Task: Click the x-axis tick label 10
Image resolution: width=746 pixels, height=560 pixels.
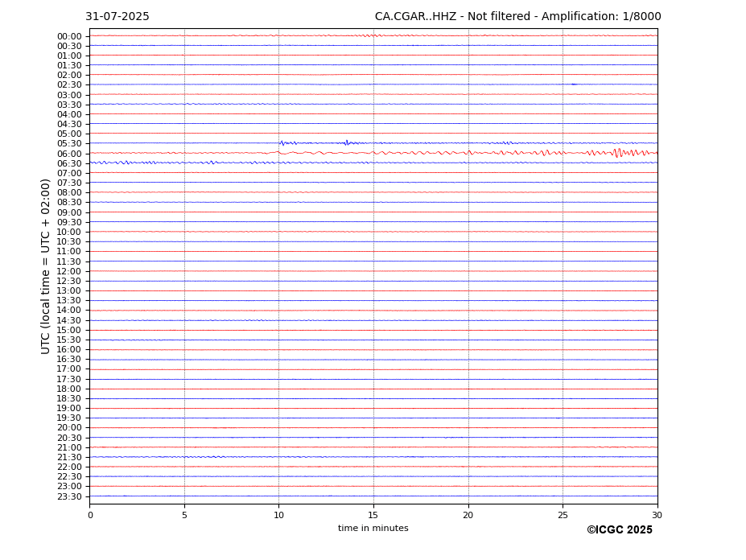Action: (278, 515)
